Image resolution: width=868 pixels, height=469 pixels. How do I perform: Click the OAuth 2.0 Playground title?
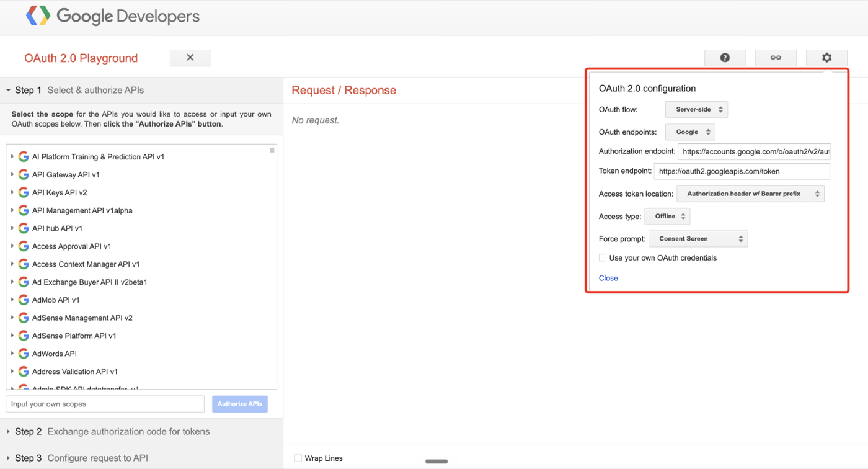coord(81,58)
